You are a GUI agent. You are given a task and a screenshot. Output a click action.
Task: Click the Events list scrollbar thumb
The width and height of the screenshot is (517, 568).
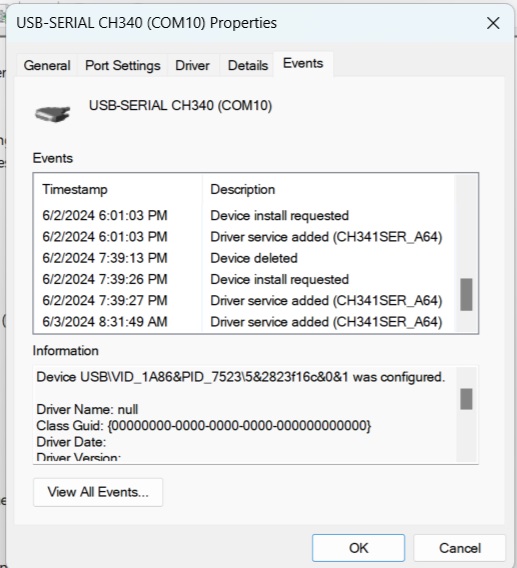tap(466, 294)
